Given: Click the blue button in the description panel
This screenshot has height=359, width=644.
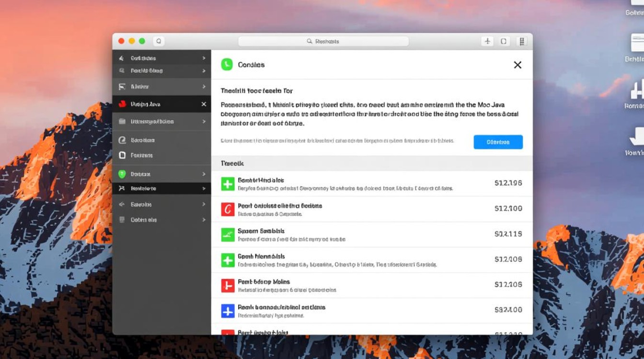Looking at the screenshot, I should coord(498,142).
